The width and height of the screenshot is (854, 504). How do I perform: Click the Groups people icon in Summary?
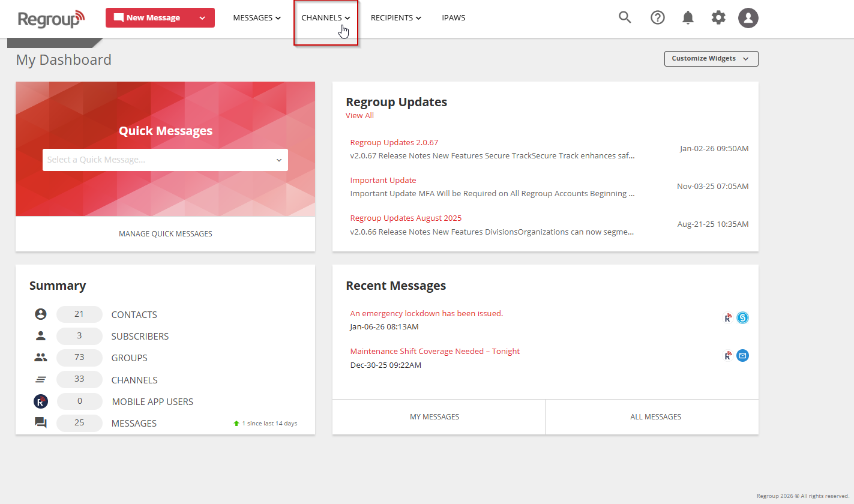(x=41, y=358)
